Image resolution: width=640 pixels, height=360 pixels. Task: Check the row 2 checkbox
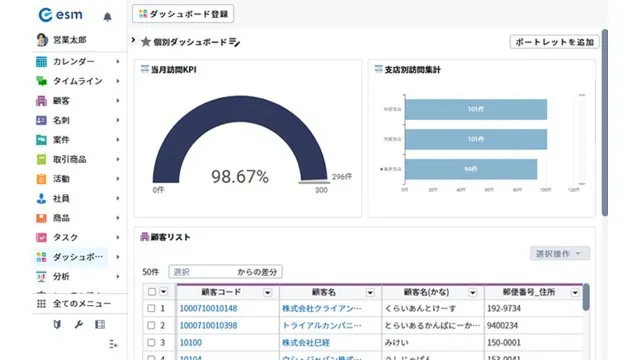tap(151, 325)
